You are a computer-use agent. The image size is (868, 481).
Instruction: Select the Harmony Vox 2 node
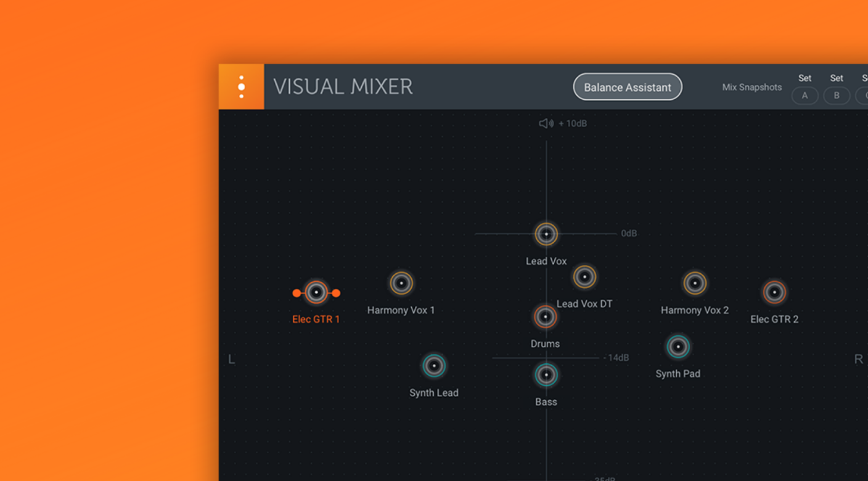(695, 283)
